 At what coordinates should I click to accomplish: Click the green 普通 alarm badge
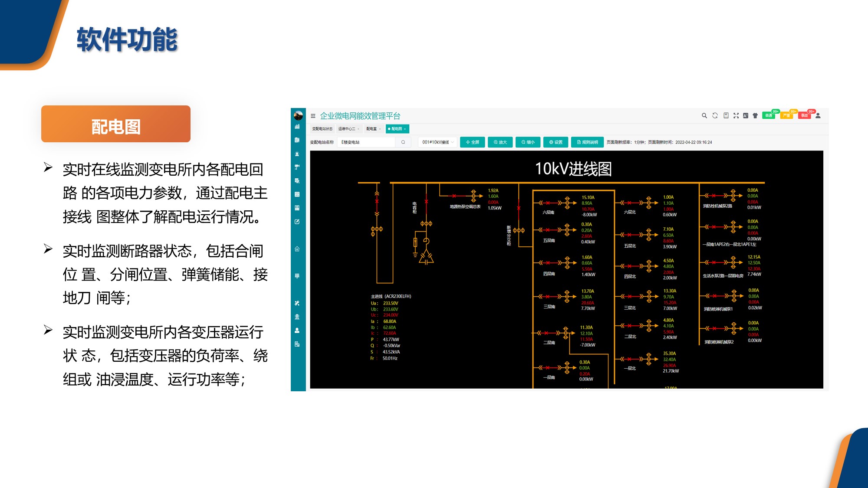coord(769,115)
